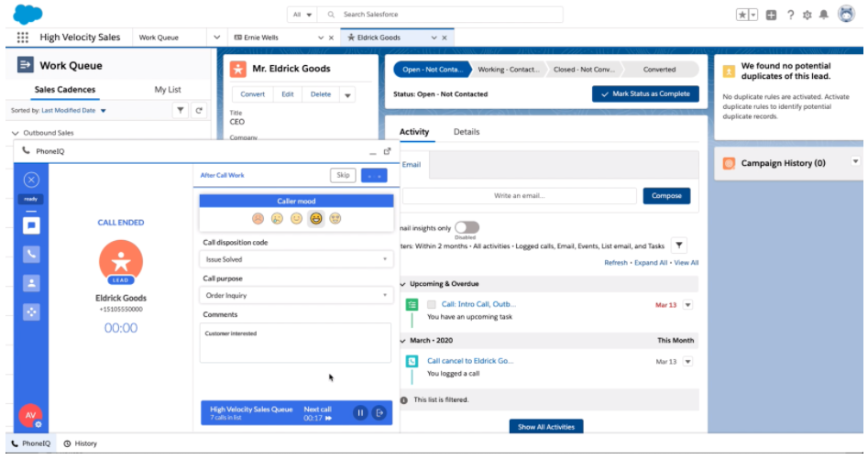
Task: Open the PhoneIQ contacts person icon
Action: [x=31, y=283]
